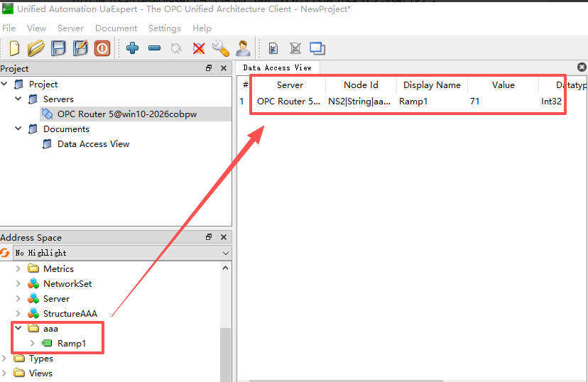The image size is (588, 382).
Task: Click the Address Space vertical scrollbar thumb
Action: [225, 354]
